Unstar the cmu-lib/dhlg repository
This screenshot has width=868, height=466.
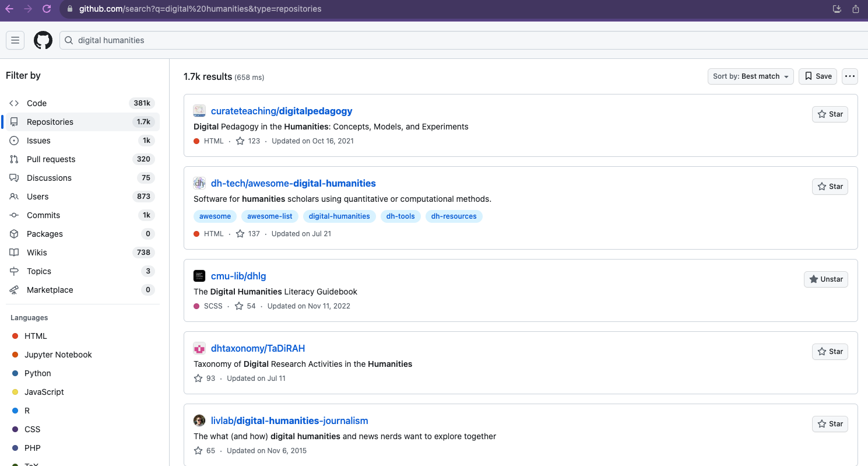[x=825, y=279]
